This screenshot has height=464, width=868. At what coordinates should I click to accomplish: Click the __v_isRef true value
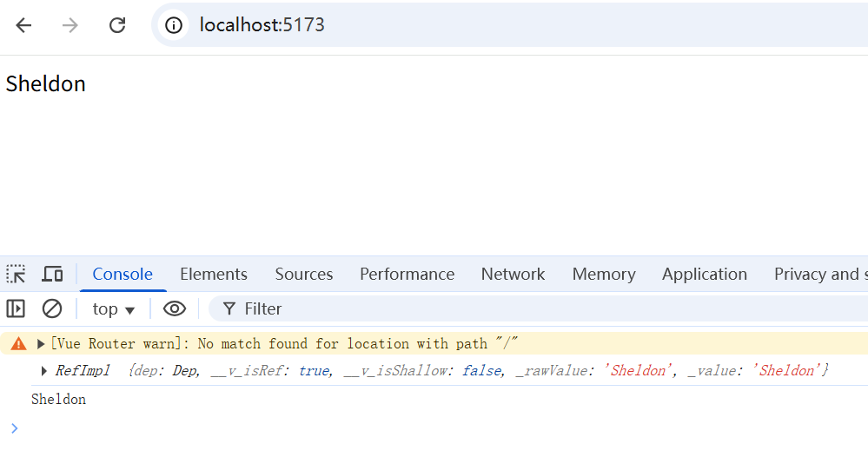(x=315, y=370)
